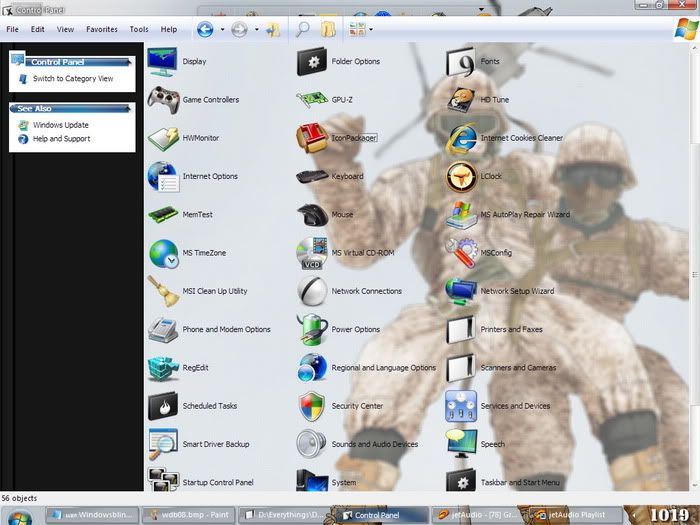Launch the RegEdit icon
This screenshot has width=700, height=525.
(163, 368)
